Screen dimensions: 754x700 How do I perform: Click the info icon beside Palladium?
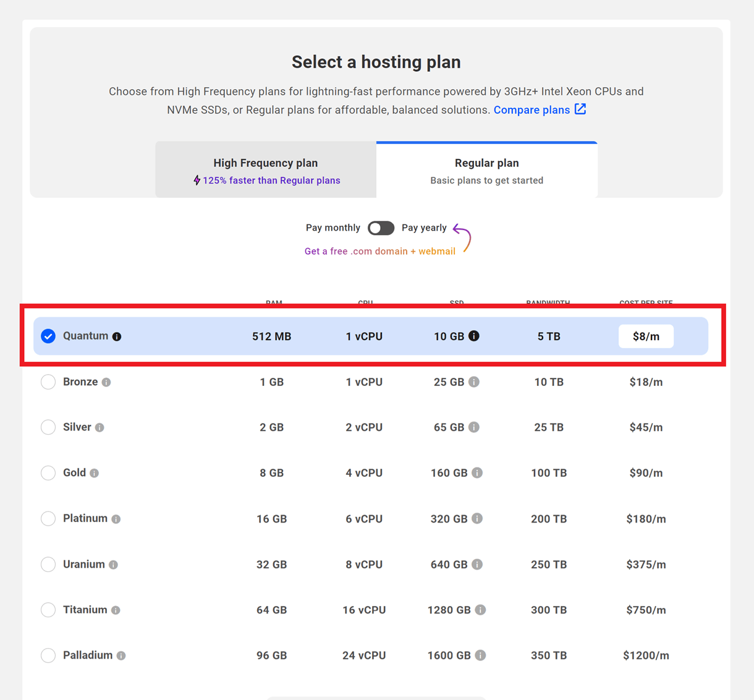click(x=121, y=655)
